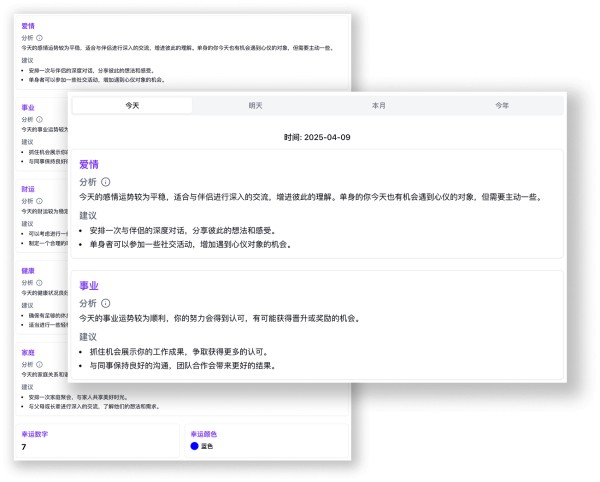Click the 财运 heading in the back panel
Viewport: 600px width, 482px height.
tap(28, 189)
